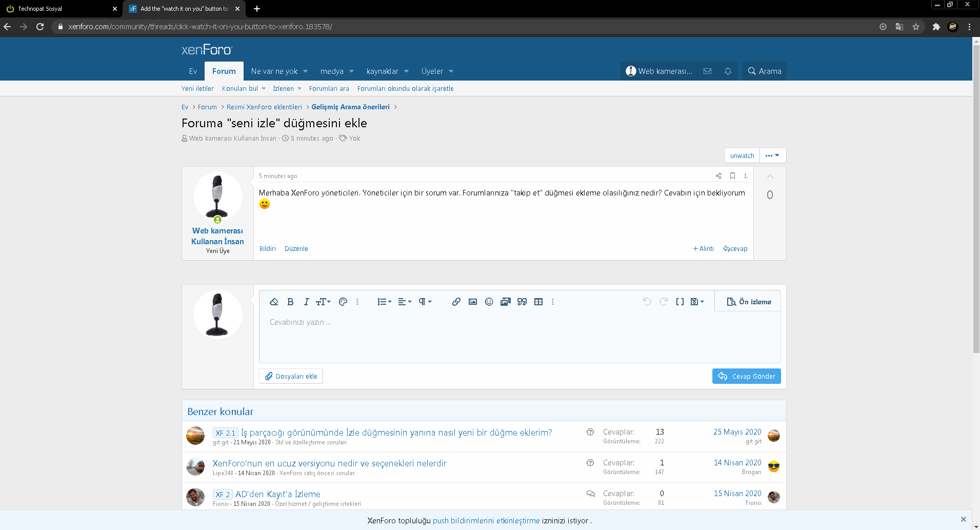980x530 pixels.
Task: Open Gelişmiş Arama Önerileri breadcrumb
Action: (x=350, y=107)
